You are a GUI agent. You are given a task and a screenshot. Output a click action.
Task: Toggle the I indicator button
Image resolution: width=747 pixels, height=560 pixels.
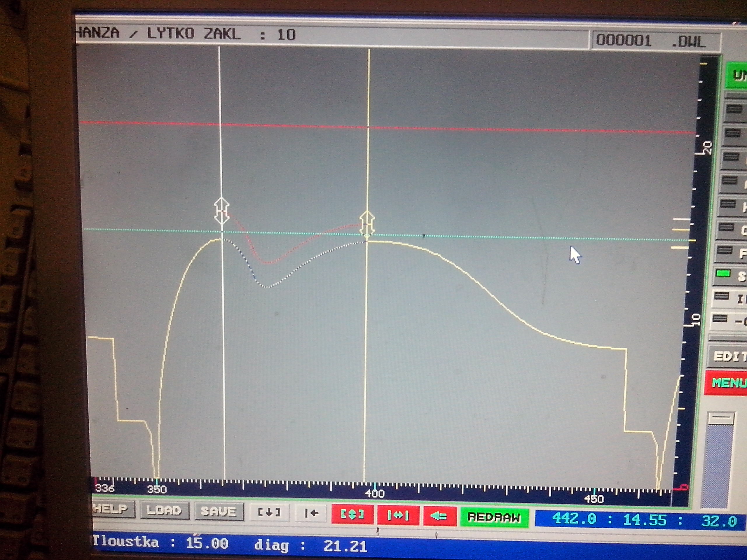click(729, 298)
